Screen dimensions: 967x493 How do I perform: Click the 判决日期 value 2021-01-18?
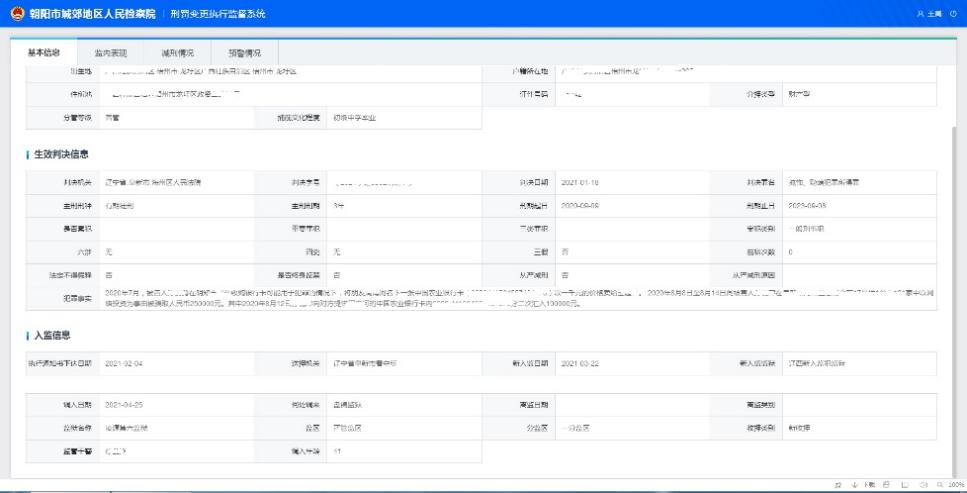click(579, 183)
